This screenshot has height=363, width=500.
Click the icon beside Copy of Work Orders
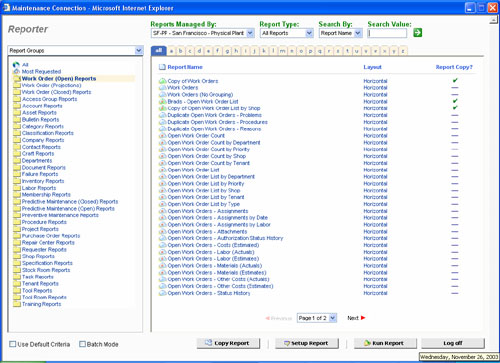(x=162, y=81)
